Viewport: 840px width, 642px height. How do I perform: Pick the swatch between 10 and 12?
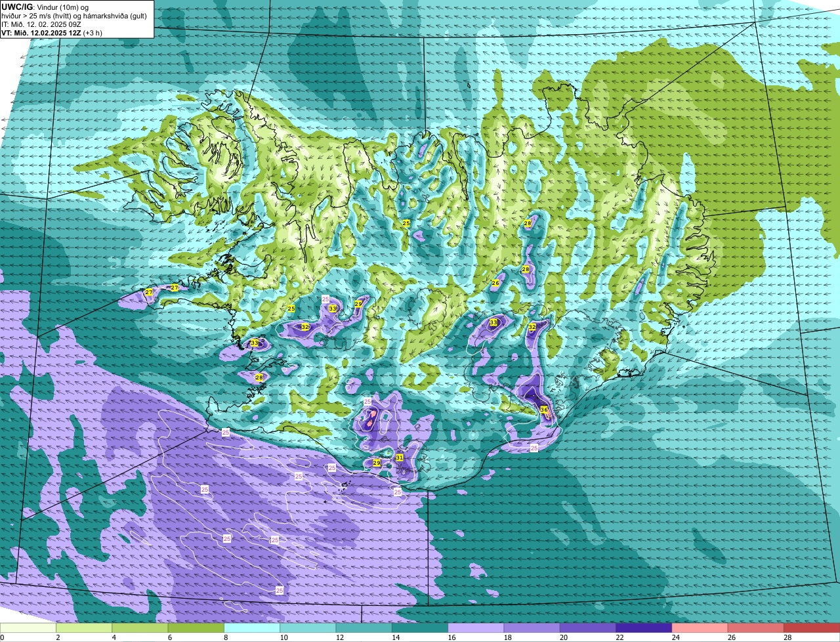308,628
